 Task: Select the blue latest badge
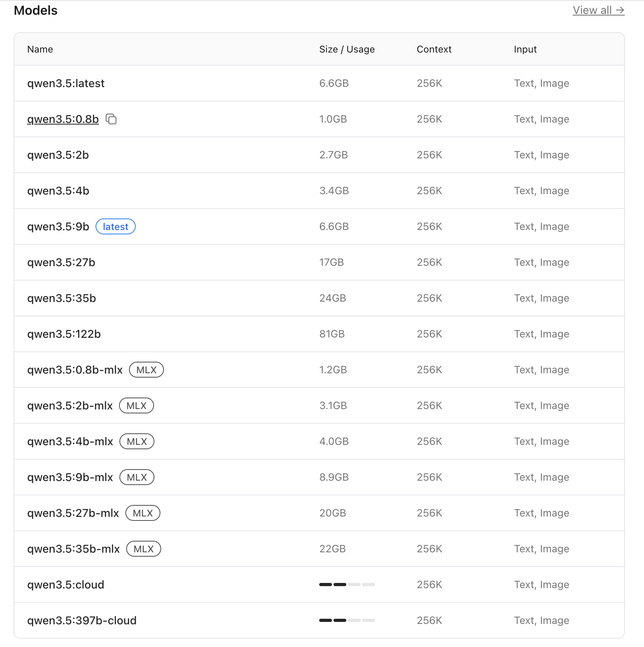point(116,226)
